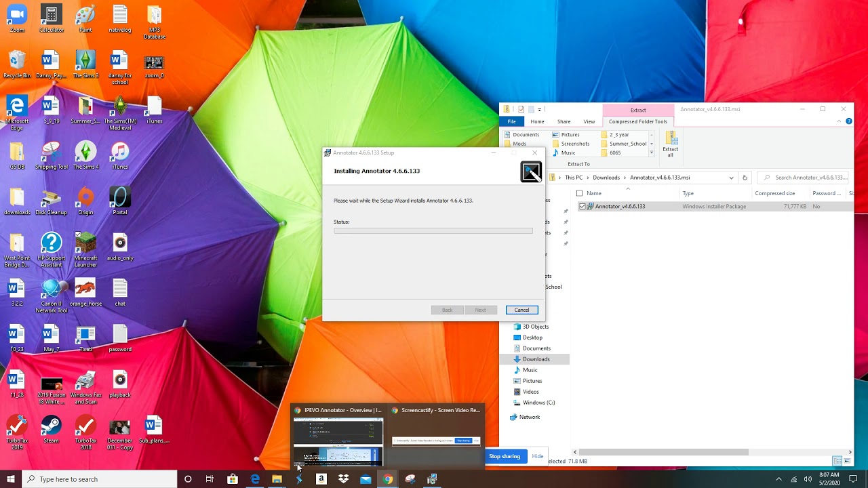This screenshot has width=868, height=488.
Task: Click Downloads in the address breadcrumb
Action: pos(606,178)
